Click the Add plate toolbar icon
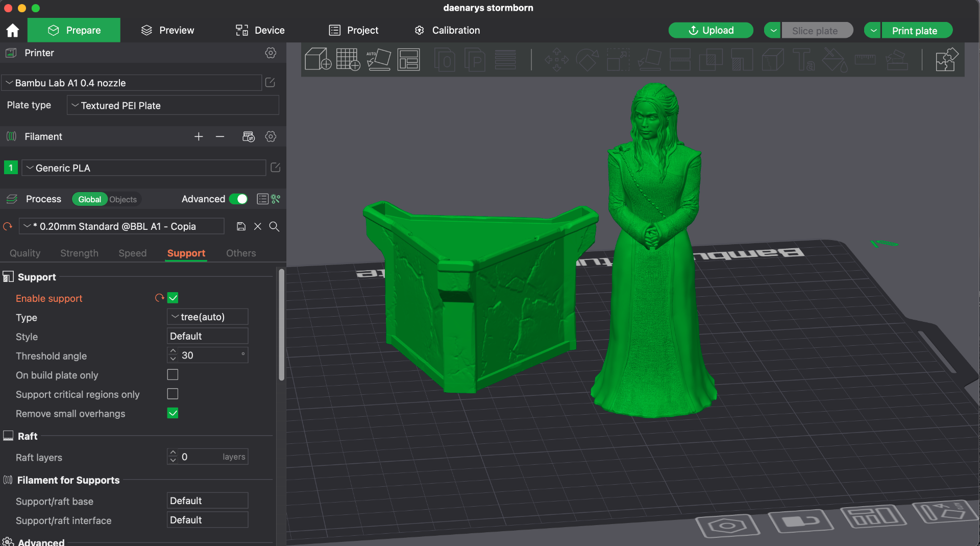980x546 pixels. (x=348, y=59)
